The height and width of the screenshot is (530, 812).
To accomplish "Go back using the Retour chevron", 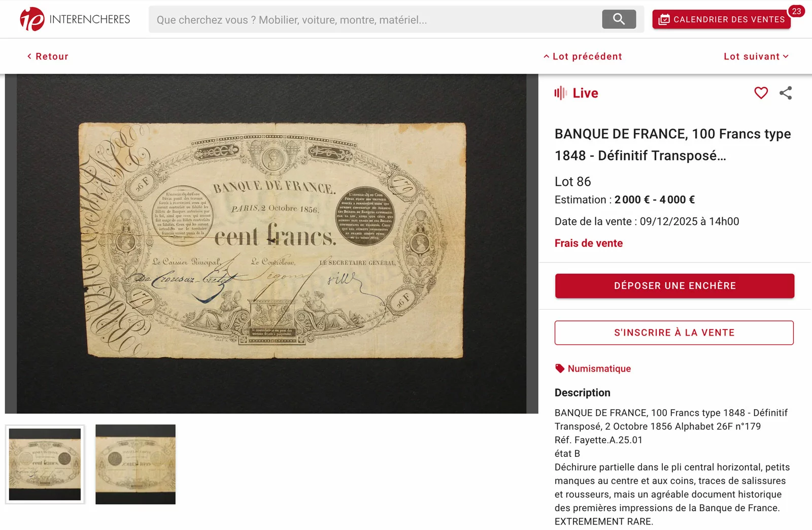I will [29, 56].
